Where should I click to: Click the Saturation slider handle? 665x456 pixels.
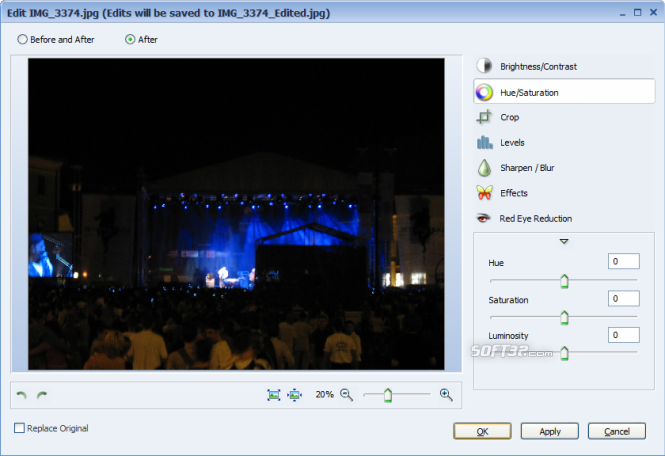(x=564, y=318)
